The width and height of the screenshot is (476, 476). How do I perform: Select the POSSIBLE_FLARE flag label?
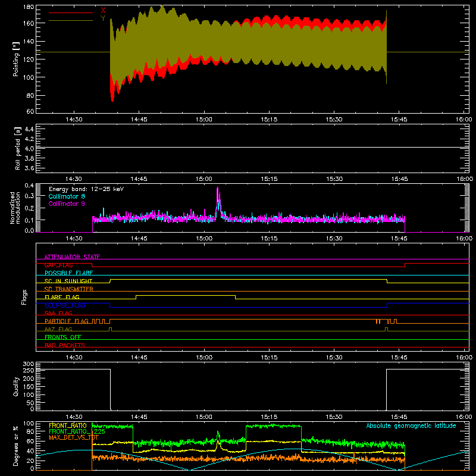click(68, 273)
